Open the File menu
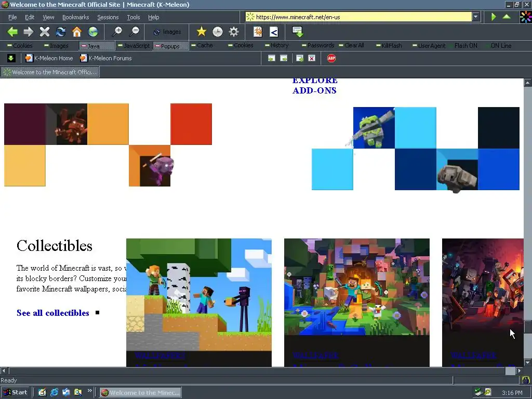532x399 pixels. 12,17
